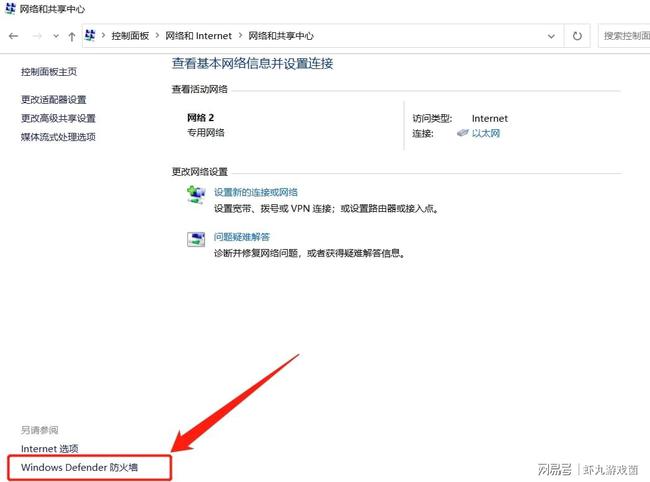Click the set up new connection icon
650x482 pixels.
coord(196,195)
